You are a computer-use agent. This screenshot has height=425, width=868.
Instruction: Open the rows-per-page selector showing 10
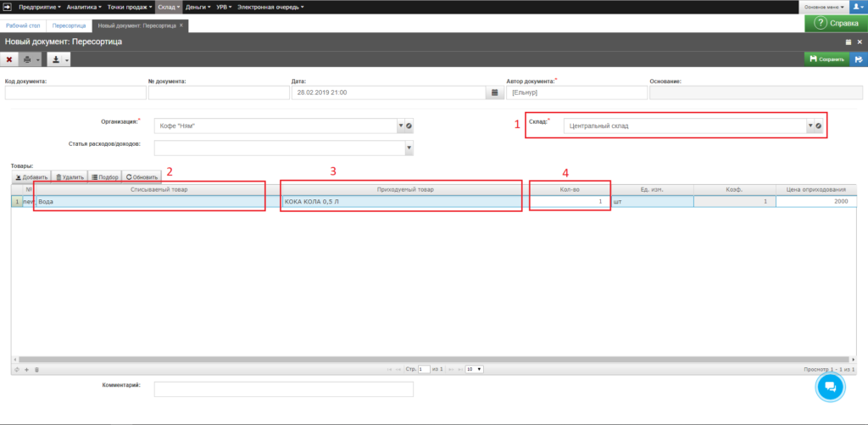pos(475,370)
